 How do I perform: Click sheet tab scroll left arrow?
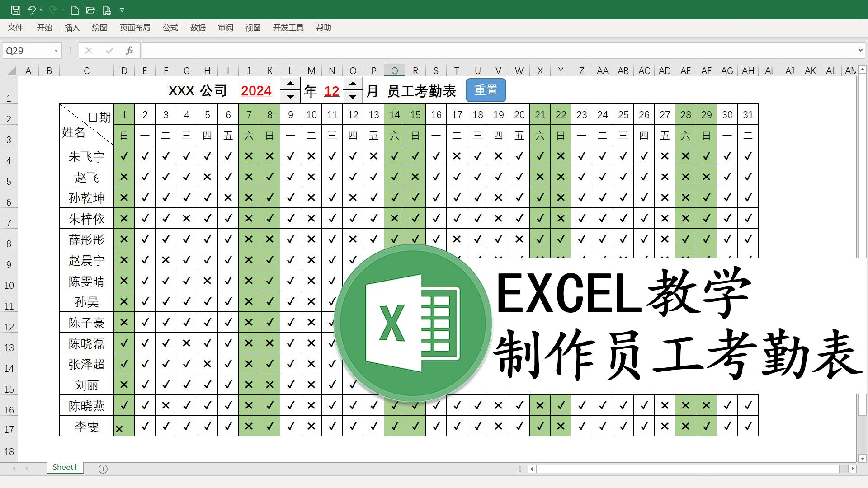[14, 469]
